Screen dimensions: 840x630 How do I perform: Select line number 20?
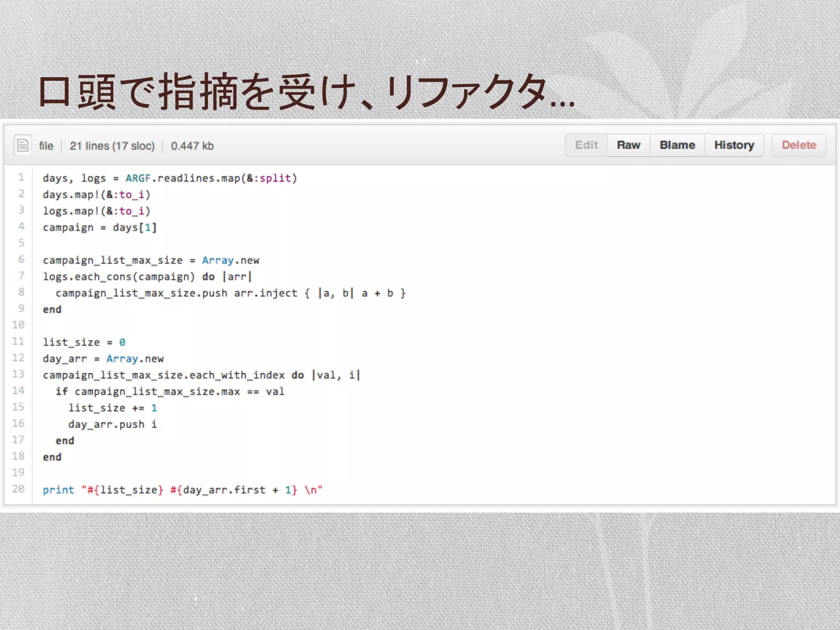coord(18,489)
